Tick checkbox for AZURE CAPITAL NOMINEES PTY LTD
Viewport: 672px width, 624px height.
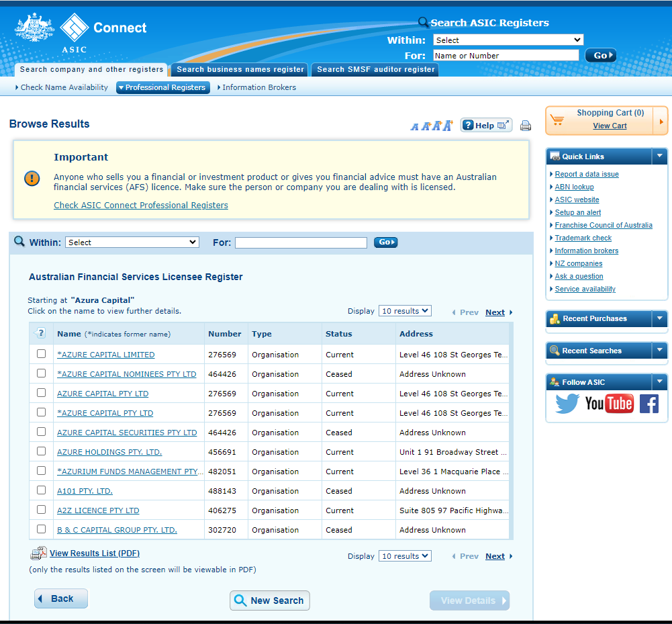[41, 373]
